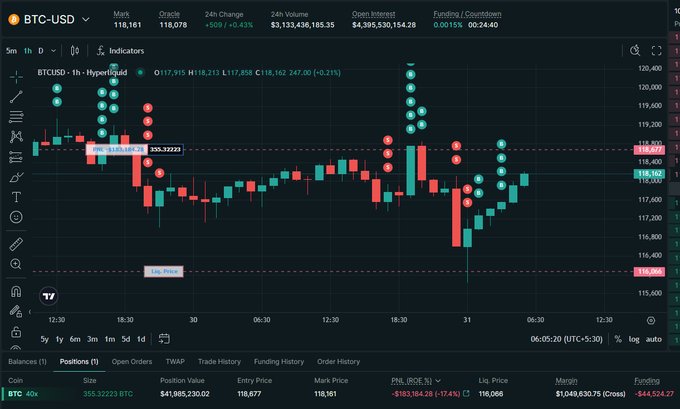
Task: Click the green indicator dot beside Hyperliquid
Action: click(x=140, y=72)
